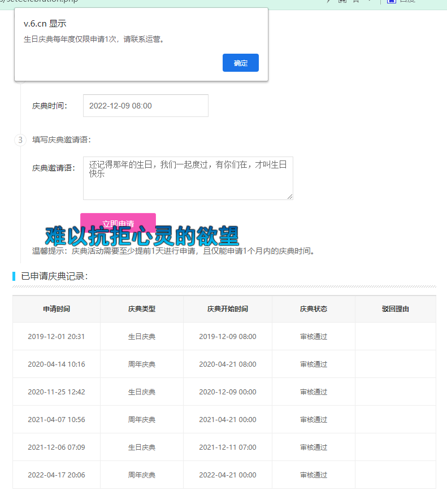Click the 驳回理由 column header
The height and width of the screenshot is (504, 447).
click(x=396, y=309)
